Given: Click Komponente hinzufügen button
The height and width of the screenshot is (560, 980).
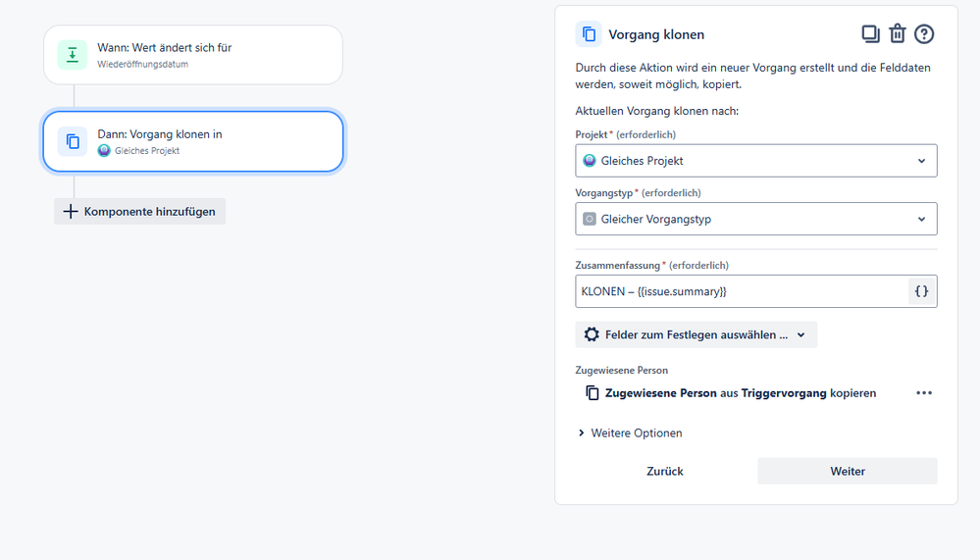Looking at the screenshot, I should click(x=140, y=212).
